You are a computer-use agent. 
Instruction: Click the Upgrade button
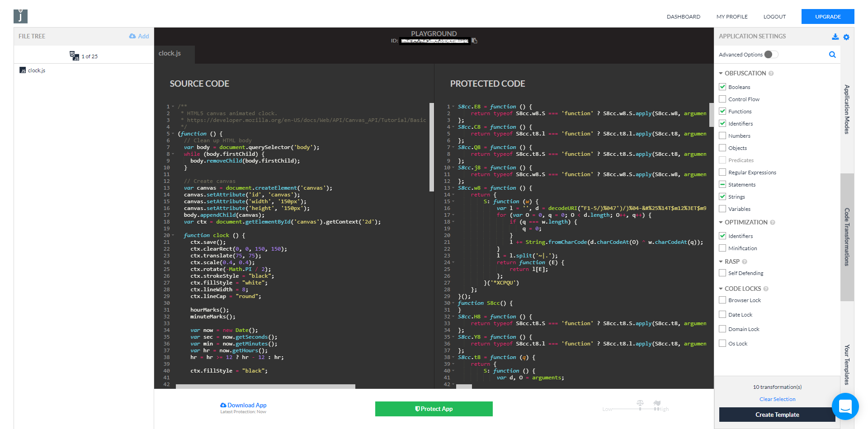tap(828, 17)
